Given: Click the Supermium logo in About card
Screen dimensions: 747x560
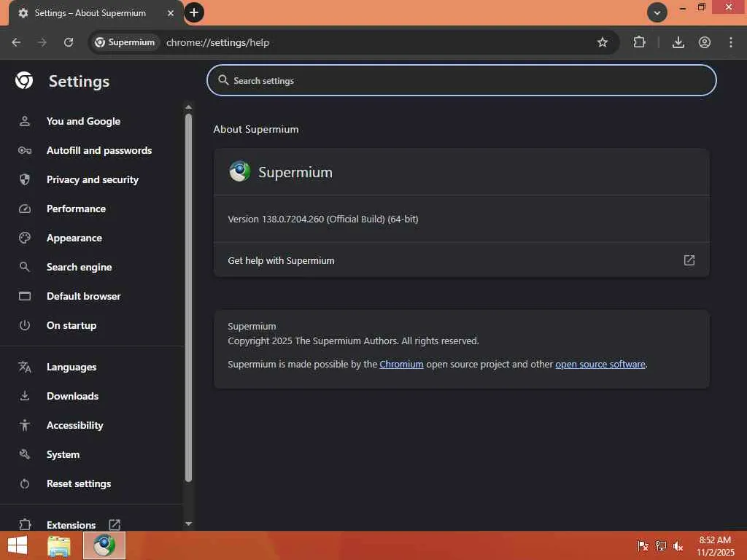Looking at the screenshot, I should [239, 171].
